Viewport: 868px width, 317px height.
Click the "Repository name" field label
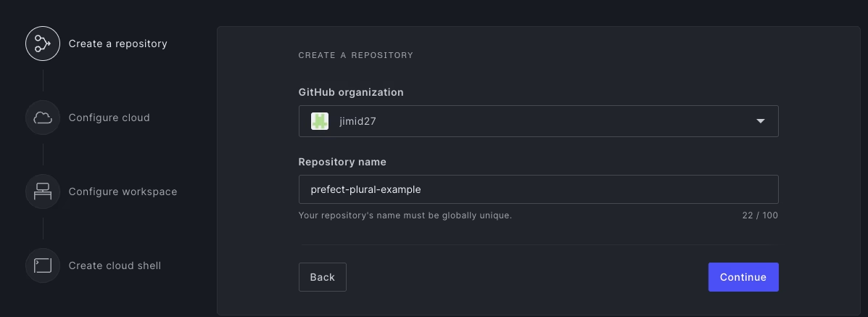pos(342,162)
